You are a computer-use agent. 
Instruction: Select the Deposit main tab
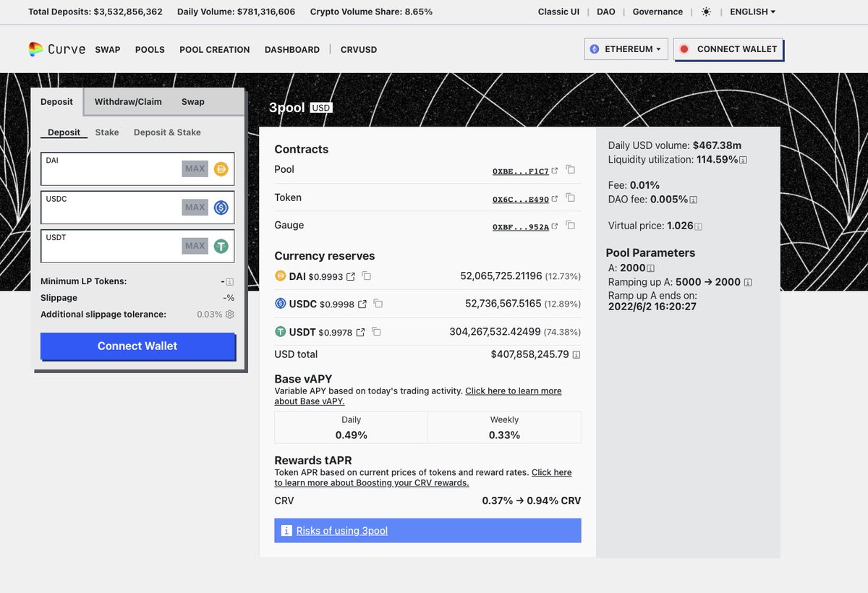tap(56, 101)
